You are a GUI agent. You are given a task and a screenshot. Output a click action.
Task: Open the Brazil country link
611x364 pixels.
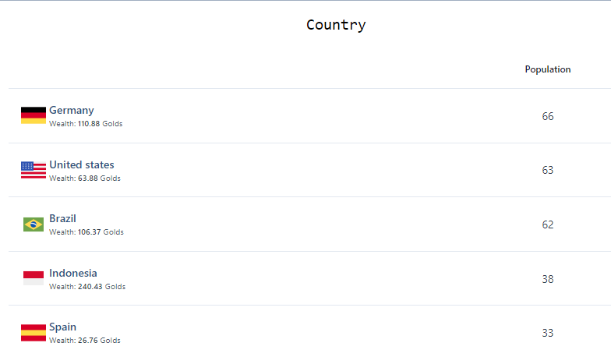tap(62, 218)
